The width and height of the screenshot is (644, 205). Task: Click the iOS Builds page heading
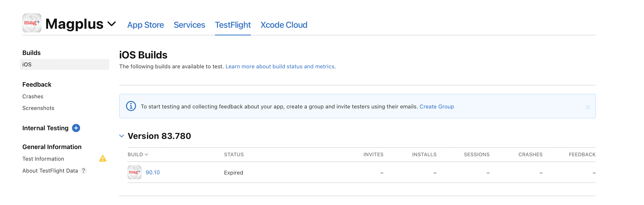pyautogui.click(x=143, y=55)
